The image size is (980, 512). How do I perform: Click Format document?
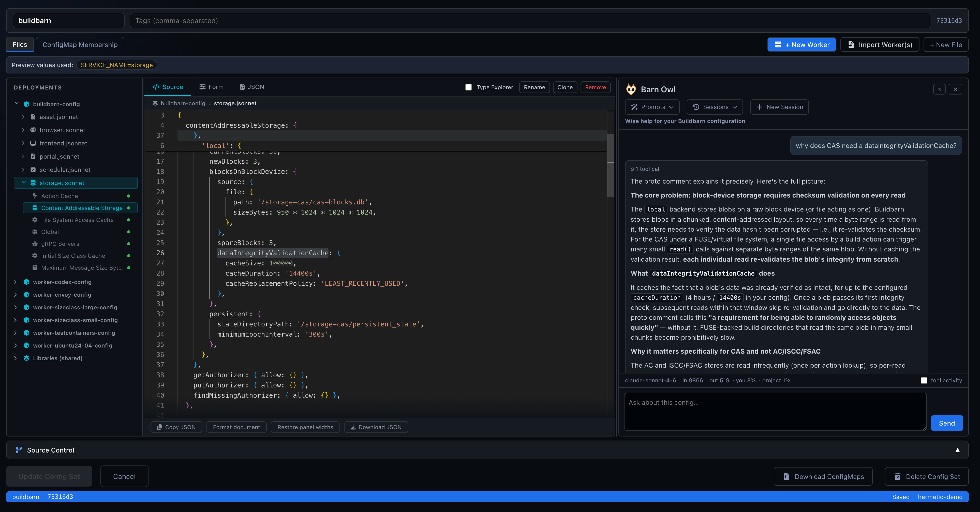click(236, 427)
